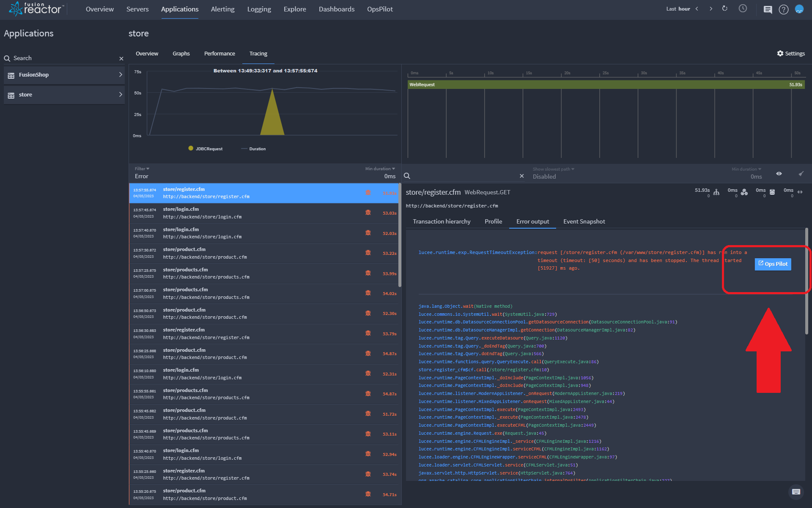
Task: Expand the FusionShop application chevron
Action: tap(121, 75)
